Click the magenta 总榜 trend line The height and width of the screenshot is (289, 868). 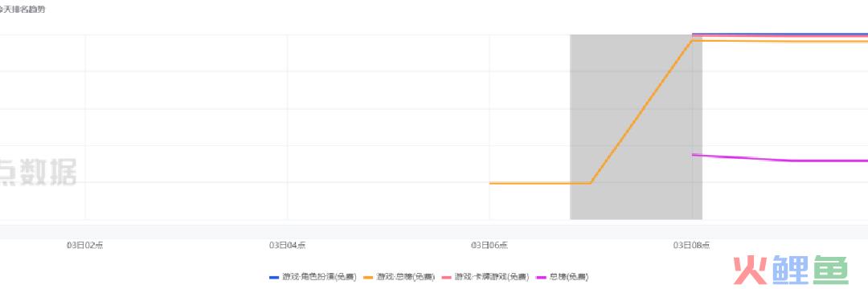[x=780, y=159]
